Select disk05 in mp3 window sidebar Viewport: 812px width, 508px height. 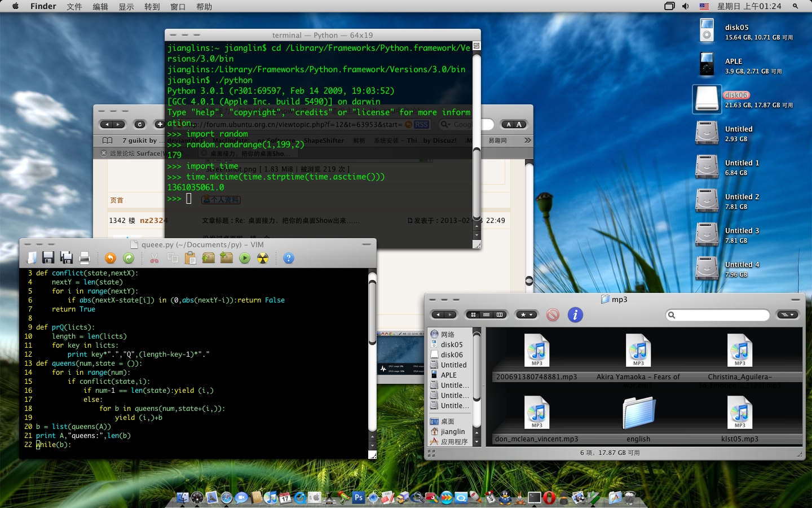pyautogui.click(x=452, y=345)
